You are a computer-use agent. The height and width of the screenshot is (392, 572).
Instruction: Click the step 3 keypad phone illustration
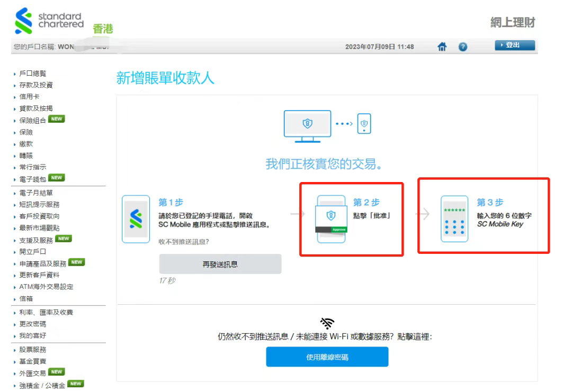click(454, 219)
